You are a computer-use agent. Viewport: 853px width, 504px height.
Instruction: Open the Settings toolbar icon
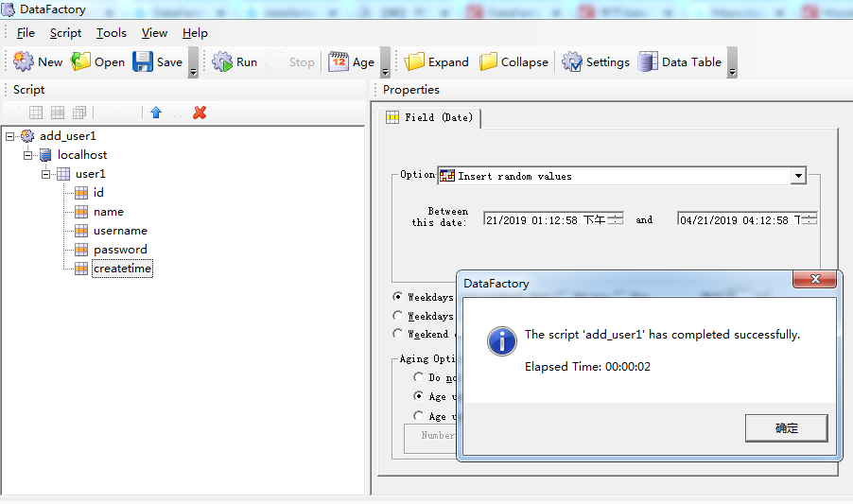(x=572, y=61)
